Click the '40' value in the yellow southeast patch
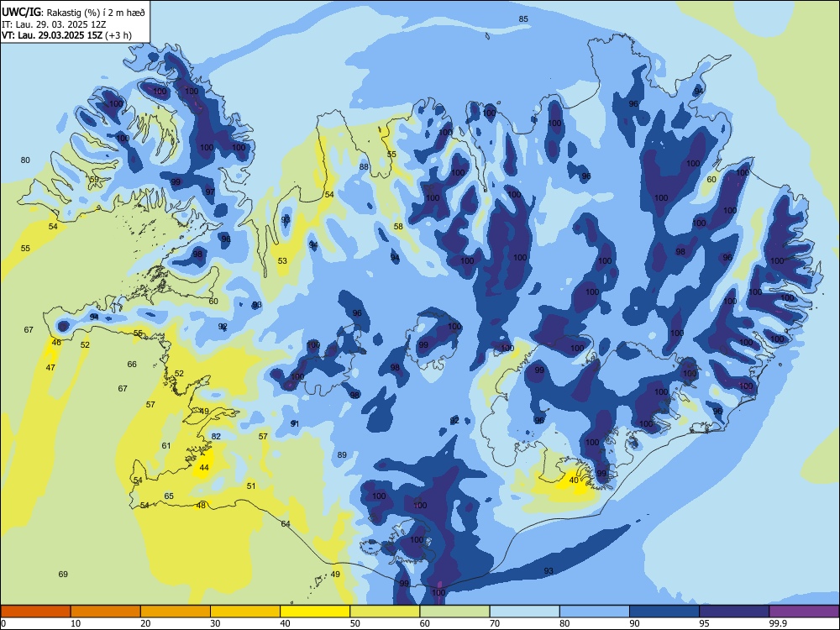Screen dimensions: 840x630 [x=574, y=480]
